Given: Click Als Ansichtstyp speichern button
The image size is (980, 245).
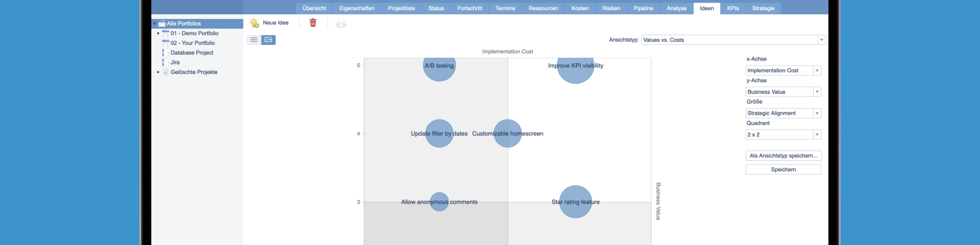Looking at the screenshot, I should tap(783, 156).
